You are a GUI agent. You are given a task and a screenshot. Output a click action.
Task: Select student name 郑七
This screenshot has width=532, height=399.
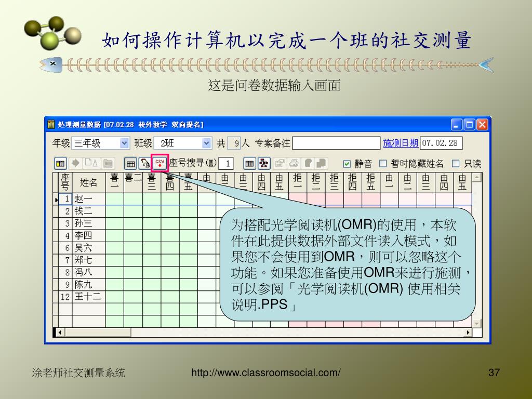pos(88,260)
